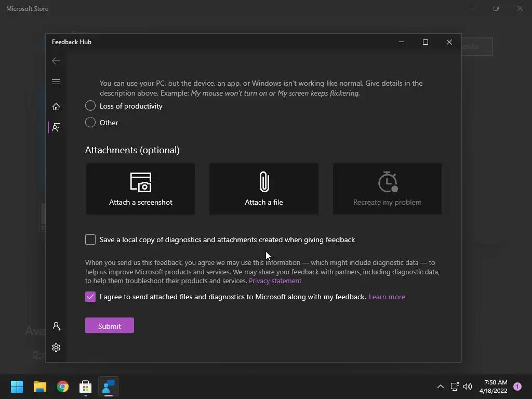Click Recreate my problem tile
Image resolution: width=532 pixels, height=399 pixels.
tap(387, 189)
